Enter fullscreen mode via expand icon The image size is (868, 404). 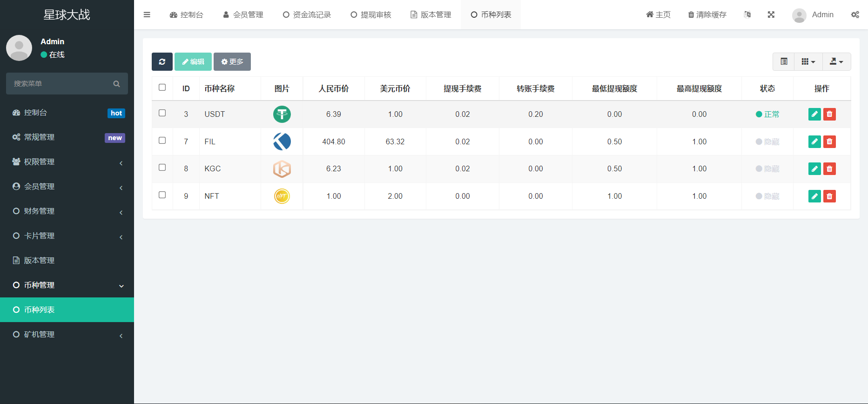771,14
